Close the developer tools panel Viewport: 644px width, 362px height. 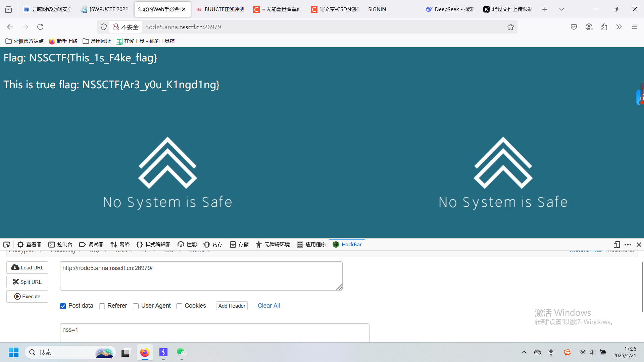tap(639, 245)
